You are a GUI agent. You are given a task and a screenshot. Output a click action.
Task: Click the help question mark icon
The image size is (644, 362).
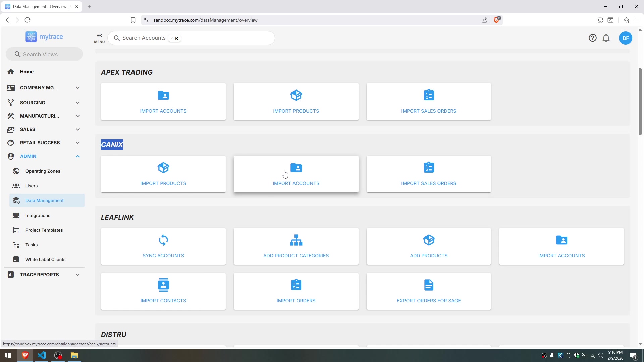592,38
